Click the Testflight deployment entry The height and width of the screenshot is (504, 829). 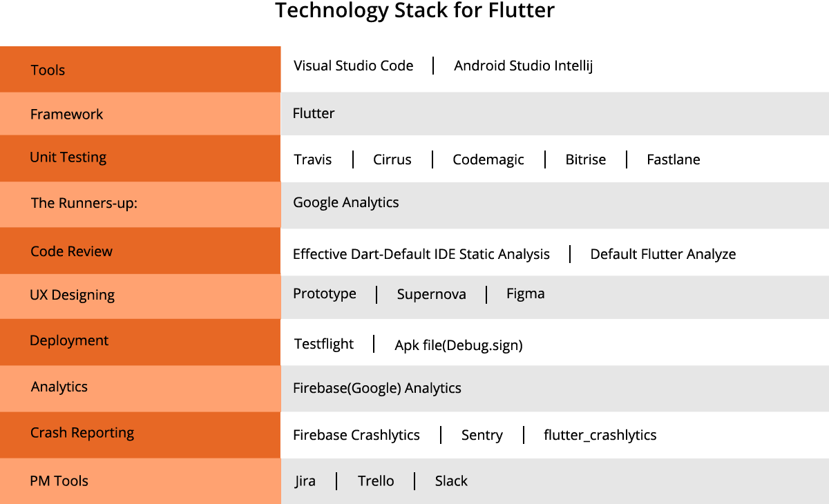coord(323,344)
